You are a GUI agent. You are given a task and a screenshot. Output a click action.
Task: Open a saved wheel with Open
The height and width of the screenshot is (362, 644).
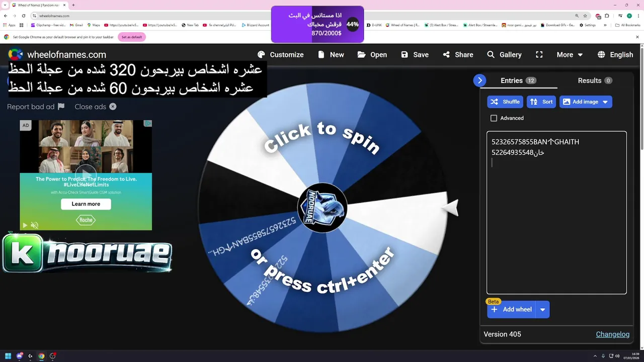372,54
